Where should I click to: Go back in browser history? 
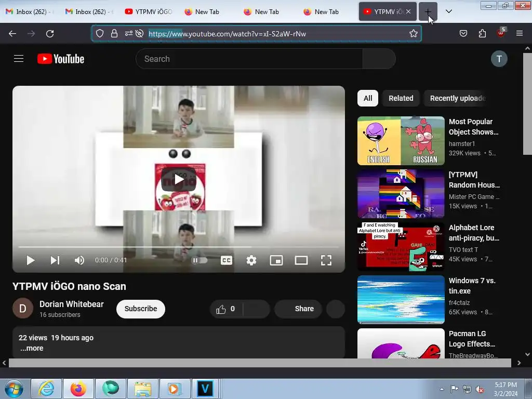12,33
